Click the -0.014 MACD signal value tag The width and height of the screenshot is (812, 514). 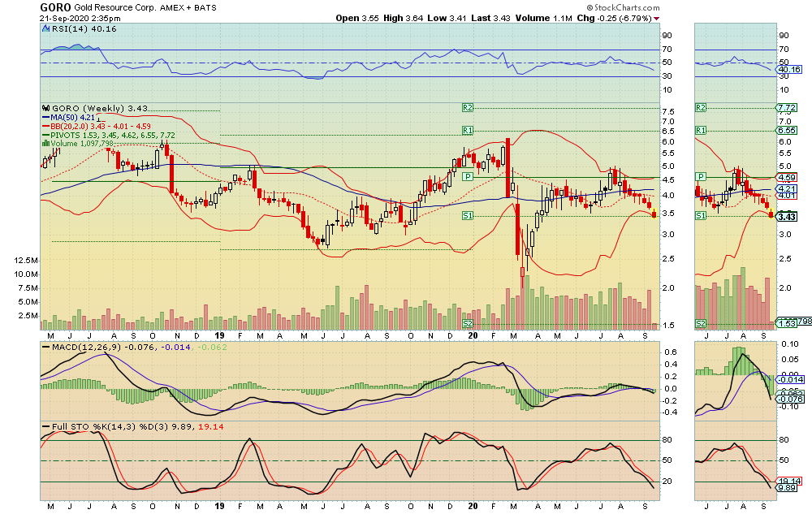[x=791, y=379]
